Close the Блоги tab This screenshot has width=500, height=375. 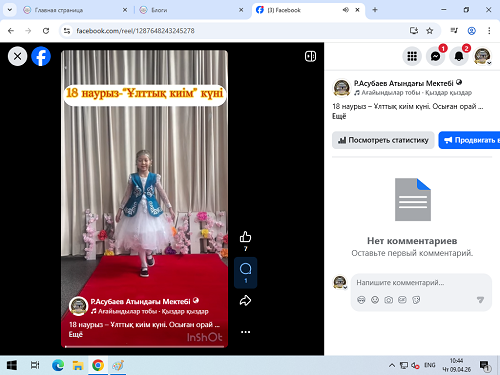(x=241, y=10)
